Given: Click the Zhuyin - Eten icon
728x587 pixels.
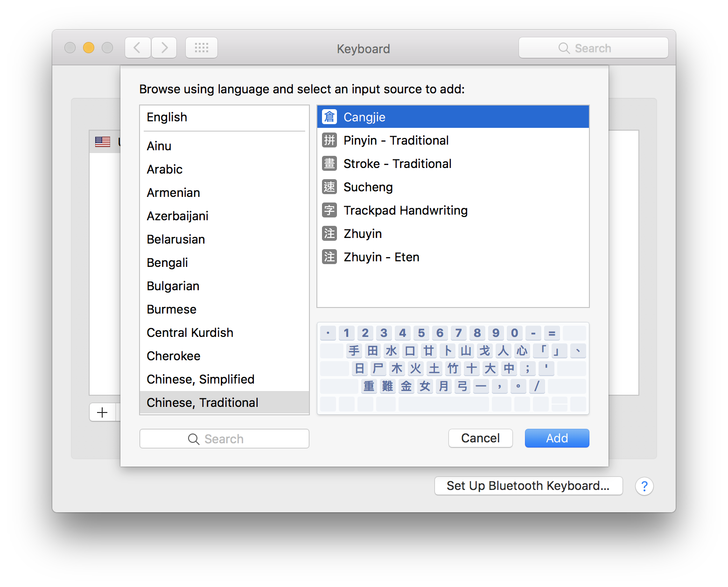Looking at the screenshot, I should 329,257.
